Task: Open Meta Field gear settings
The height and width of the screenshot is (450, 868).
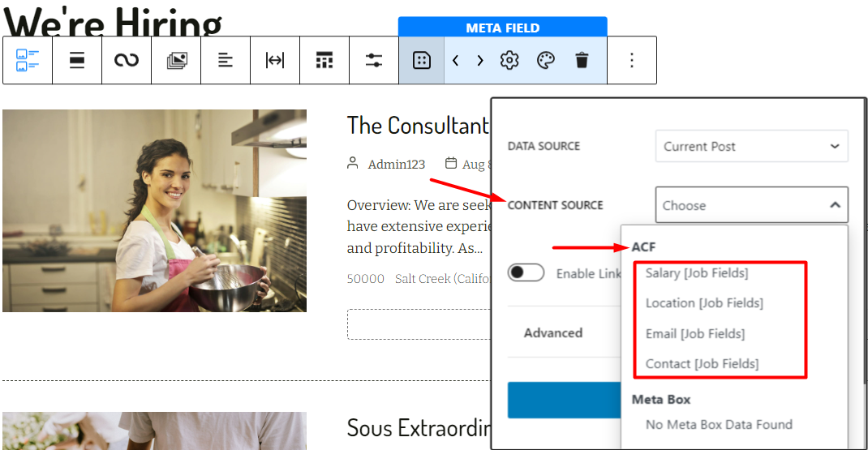Action: click(509, 60)
